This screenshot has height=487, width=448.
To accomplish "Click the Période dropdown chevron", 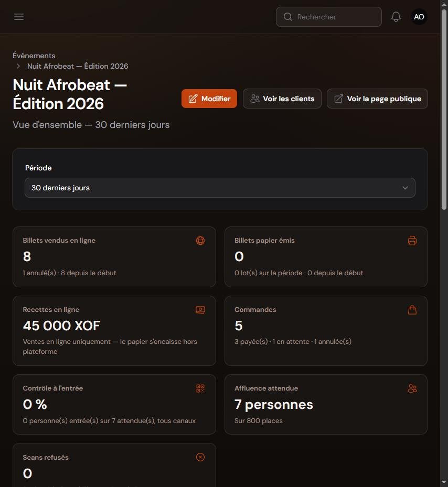I will tap(405, 188).
